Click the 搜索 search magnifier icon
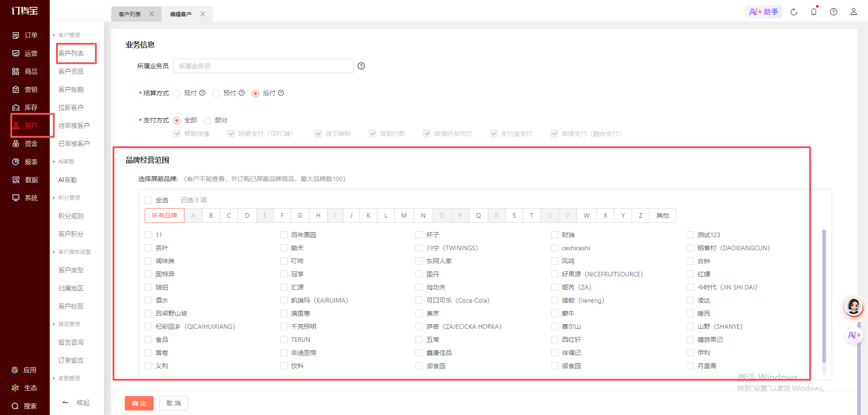Screen dimensions: 868x415 click(15, 406)
